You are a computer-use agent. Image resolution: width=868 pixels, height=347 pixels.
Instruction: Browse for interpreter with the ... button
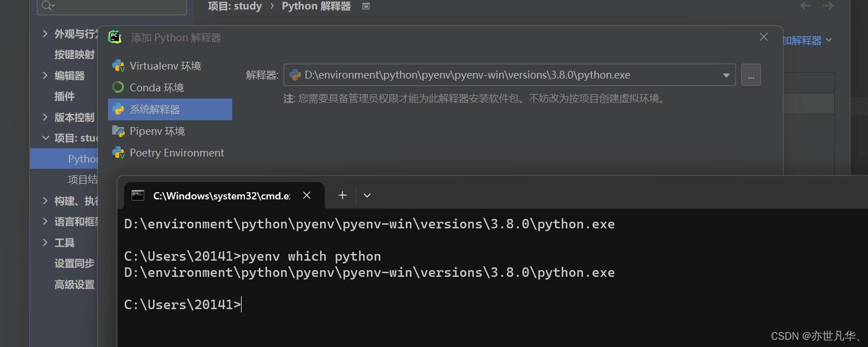[x=751, y=75]
